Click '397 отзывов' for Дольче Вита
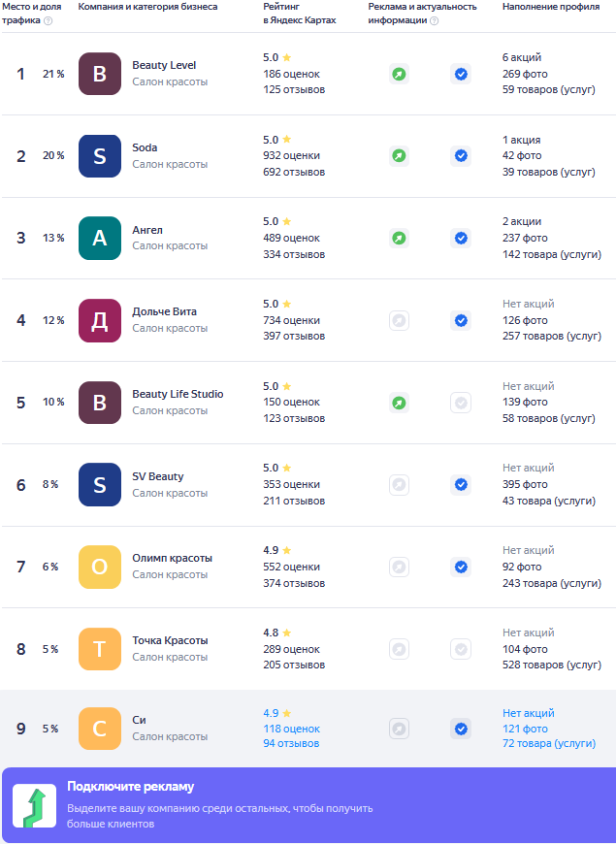Image resolution: width=616 pixels, height=844 pixels. coord(294,337)
